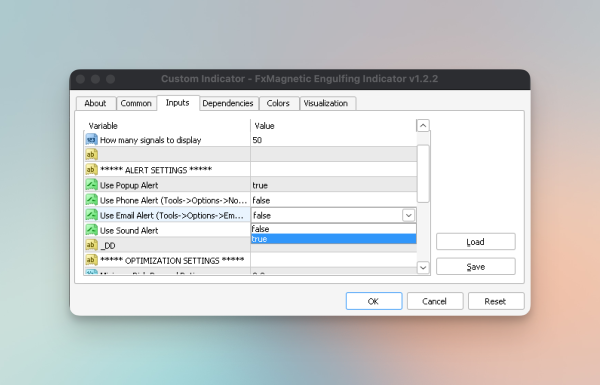Click the boolean icon beside Use Phone Alert
Screen dimensions: 600x385
[91, 200]
